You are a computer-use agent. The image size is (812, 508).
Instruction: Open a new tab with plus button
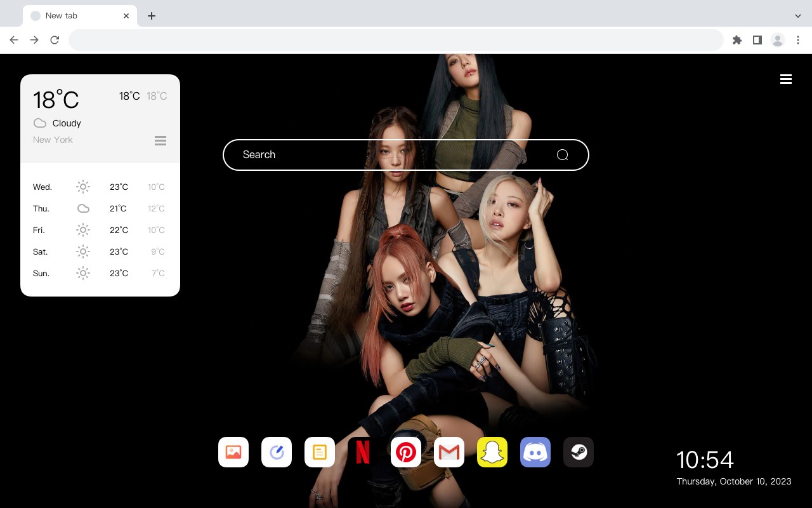point(152,16)
